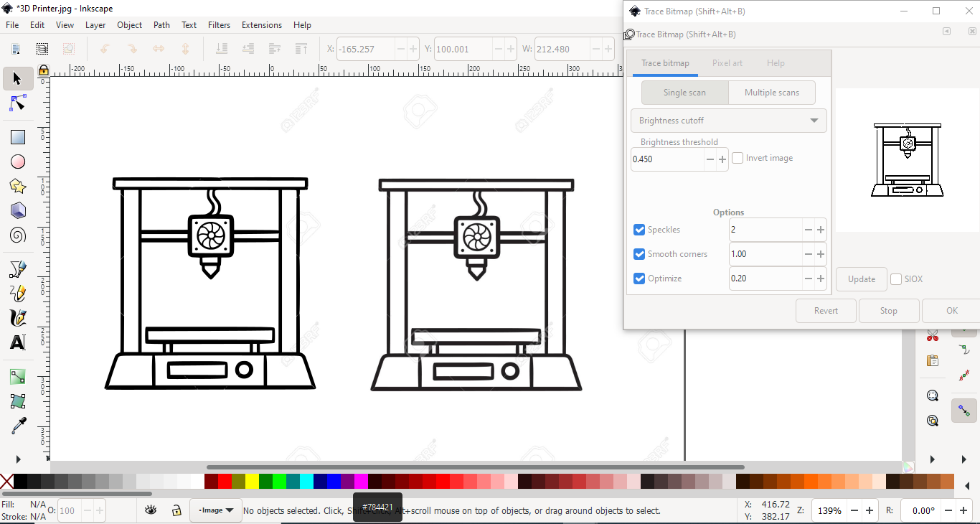This screenshot has width=980, height=524.
Task: Enable the SIOX checkbox
Action: tap(895, 279)
